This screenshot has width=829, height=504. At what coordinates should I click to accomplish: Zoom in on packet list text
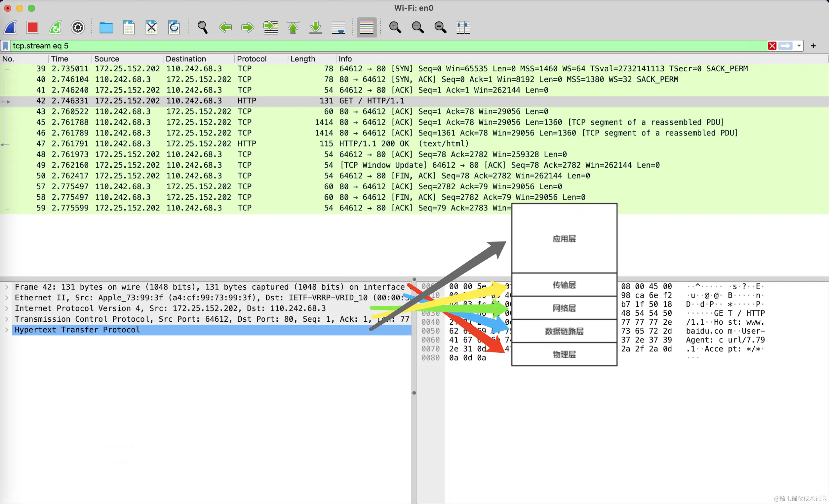(x=395, y=27)
